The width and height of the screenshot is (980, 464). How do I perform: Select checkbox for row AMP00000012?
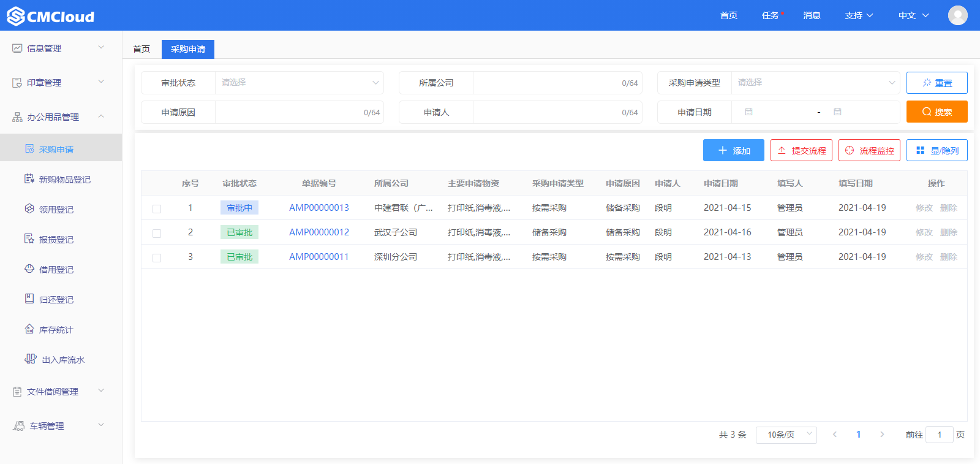[157, 234]
